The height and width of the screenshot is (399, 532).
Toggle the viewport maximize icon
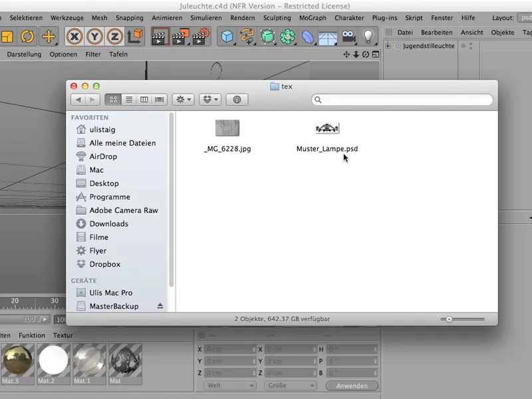[376, 55]
